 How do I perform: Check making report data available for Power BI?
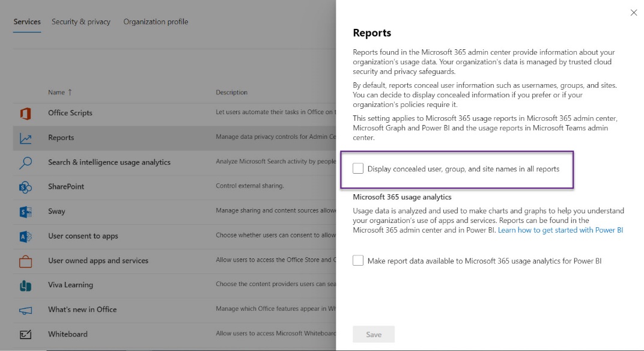[x=357, y=260]
